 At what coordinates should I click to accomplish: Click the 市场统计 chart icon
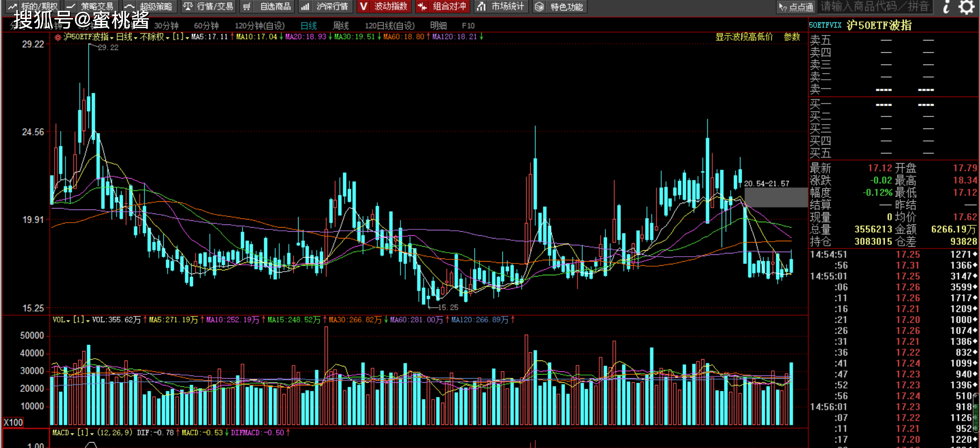tap(481, 6)
